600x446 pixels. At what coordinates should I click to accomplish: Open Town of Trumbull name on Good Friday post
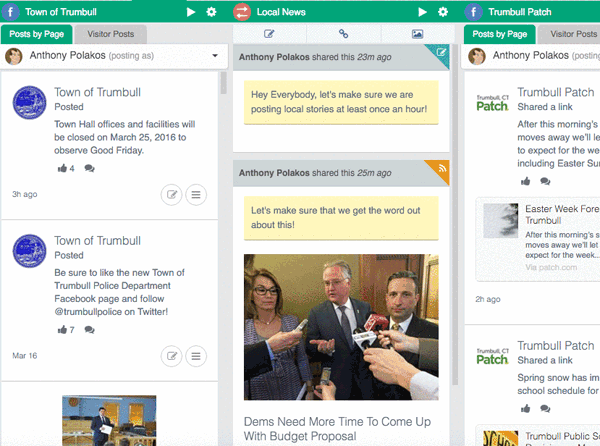click(x=97, y=92)
